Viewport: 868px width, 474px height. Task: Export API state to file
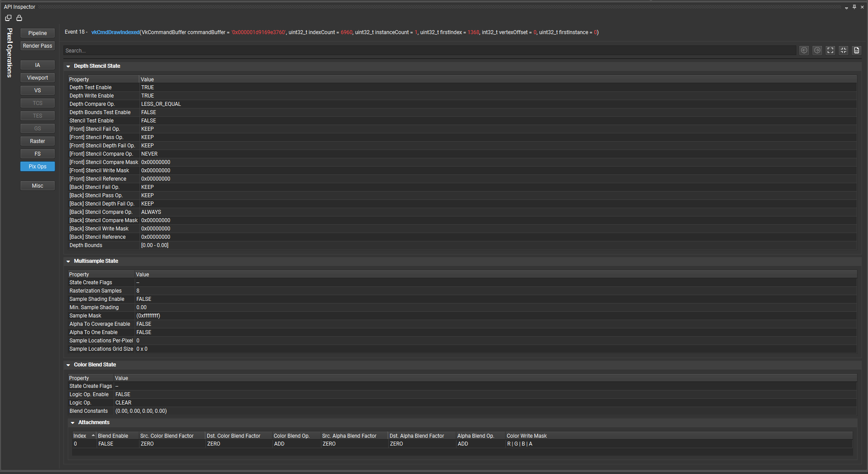click(x=856, y=50)
